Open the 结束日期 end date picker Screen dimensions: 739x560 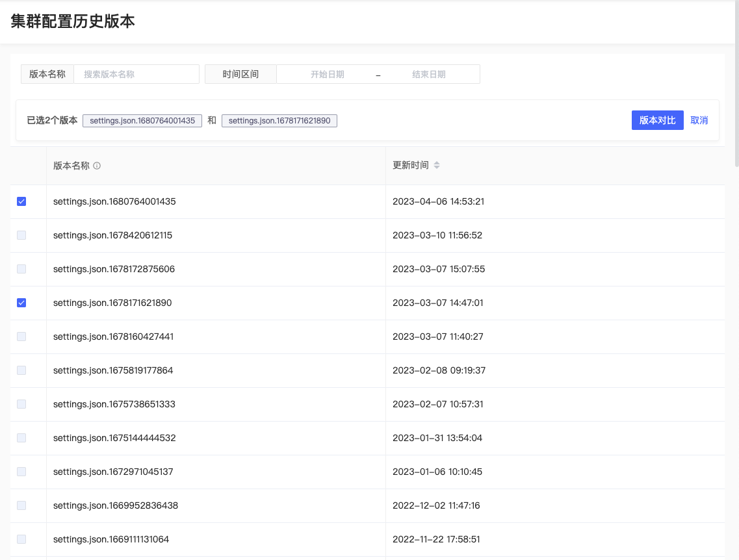(429, 75)
